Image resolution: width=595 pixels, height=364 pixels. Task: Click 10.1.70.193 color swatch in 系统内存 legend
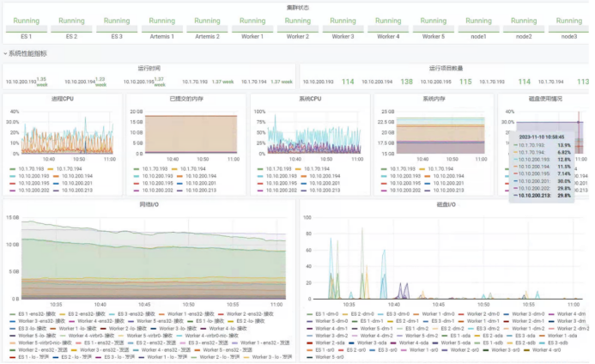coord(379,169)
